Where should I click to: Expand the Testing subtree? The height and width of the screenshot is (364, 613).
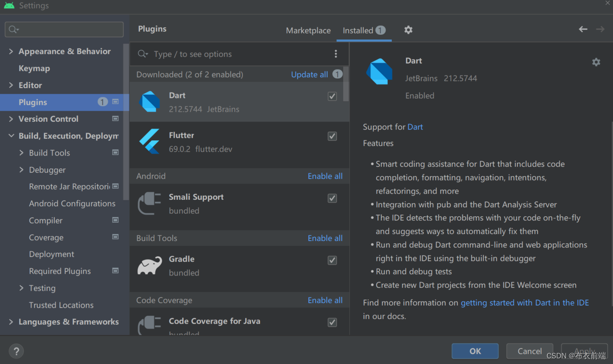22,288
